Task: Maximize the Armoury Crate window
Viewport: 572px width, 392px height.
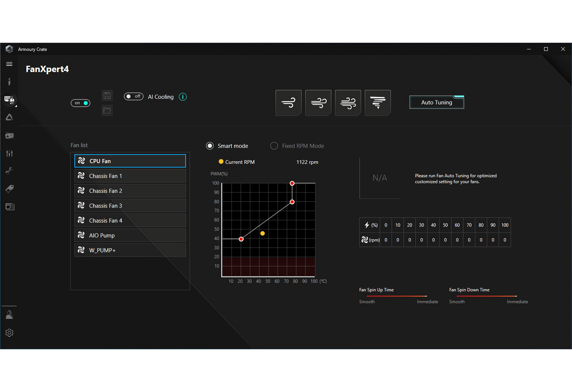Action: click(x=546, y=49)
